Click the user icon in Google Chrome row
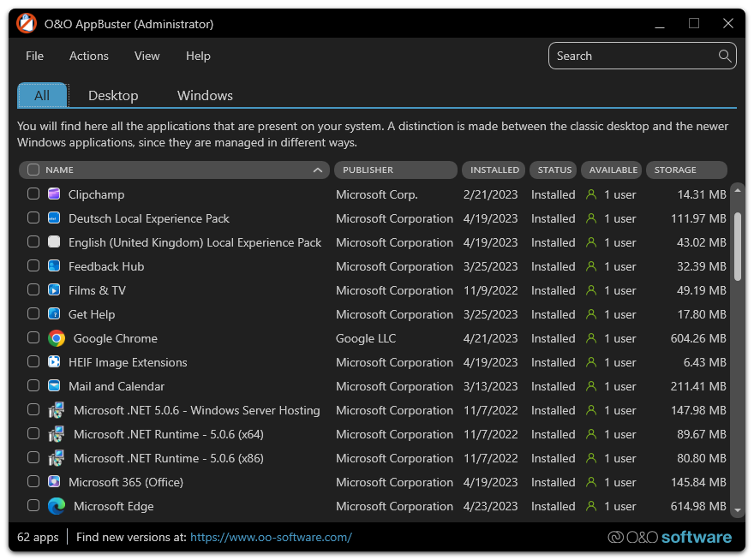Viewport: 754px width, 560px height. coord(591,338)
